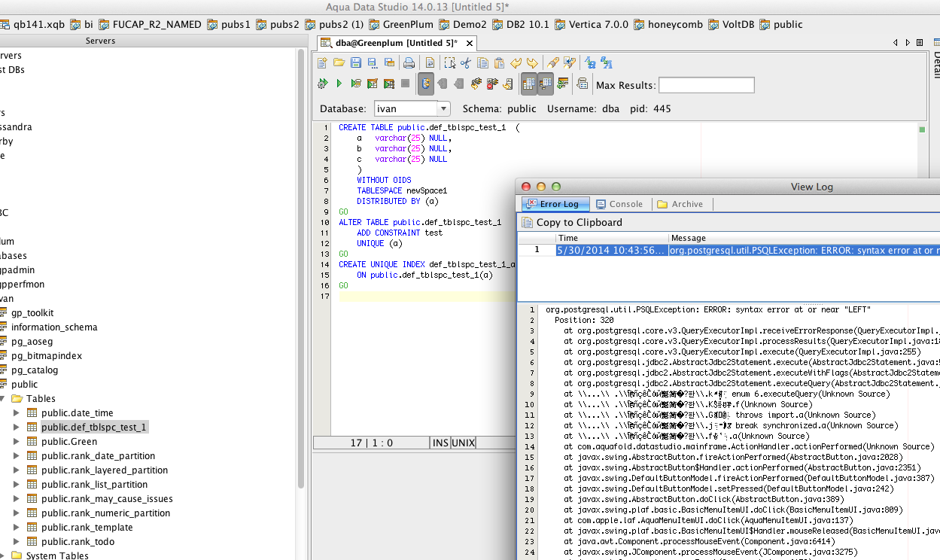Switch to the Console tab
The image size is (940, 560).
[x=619, y=204]
